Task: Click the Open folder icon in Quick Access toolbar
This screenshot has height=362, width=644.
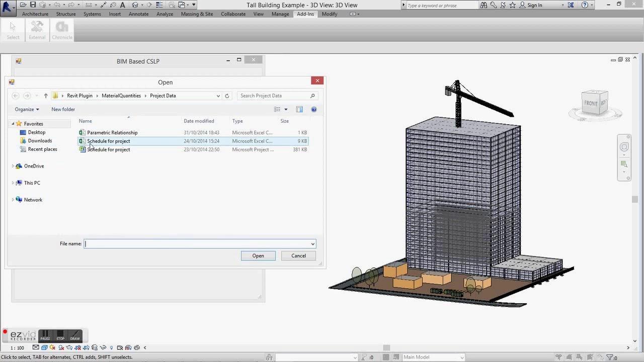Action: click(x=23, y=5)
